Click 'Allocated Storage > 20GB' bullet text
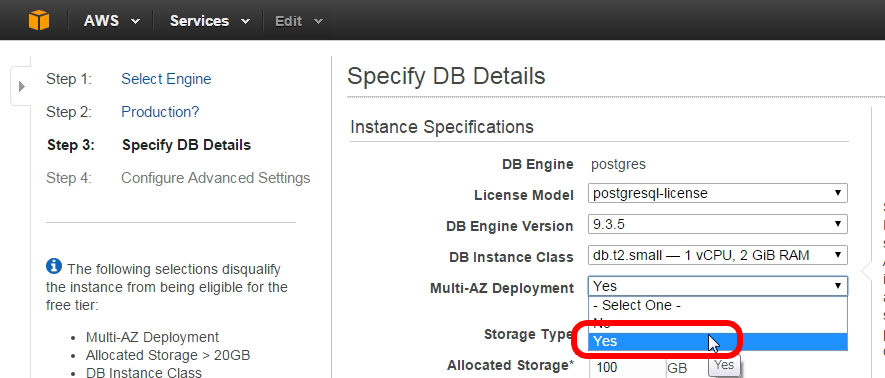Screen dimensions: 885x378 168,355
